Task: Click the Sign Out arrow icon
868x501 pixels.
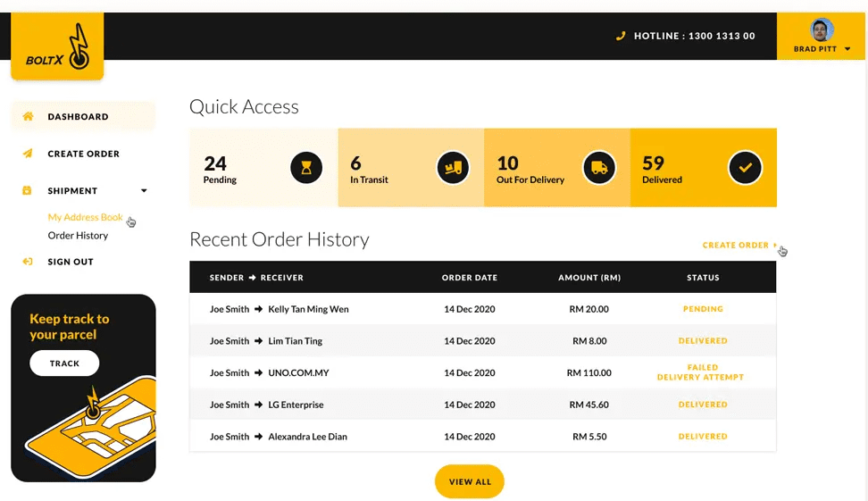Action: pyautogui.click(x=27, y=262)
